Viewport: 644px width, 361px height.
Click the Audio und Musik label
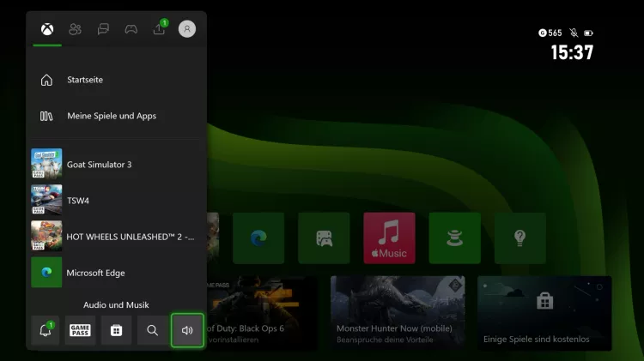(x=116, y=304)
